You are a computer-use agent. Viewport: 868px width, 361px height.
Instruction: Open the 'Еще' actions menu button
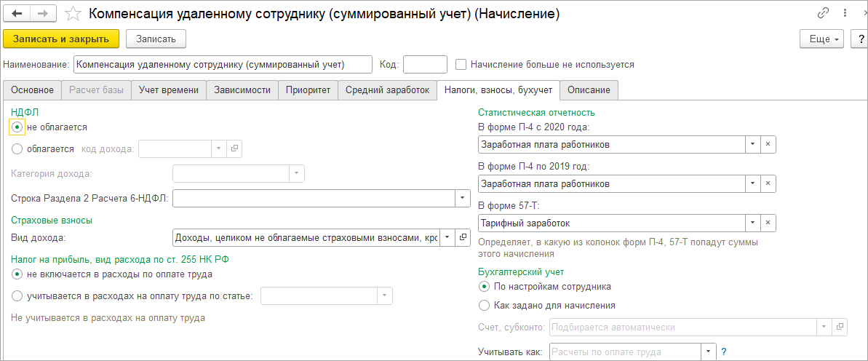821,39
